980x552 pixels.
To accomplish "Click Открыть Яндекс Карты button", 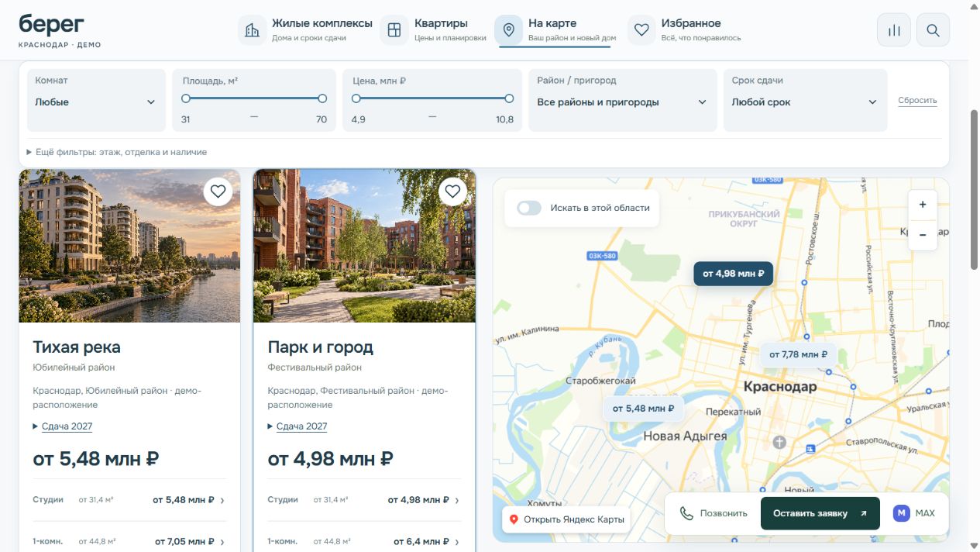I will pyautogui.click(x=566, y=519).
